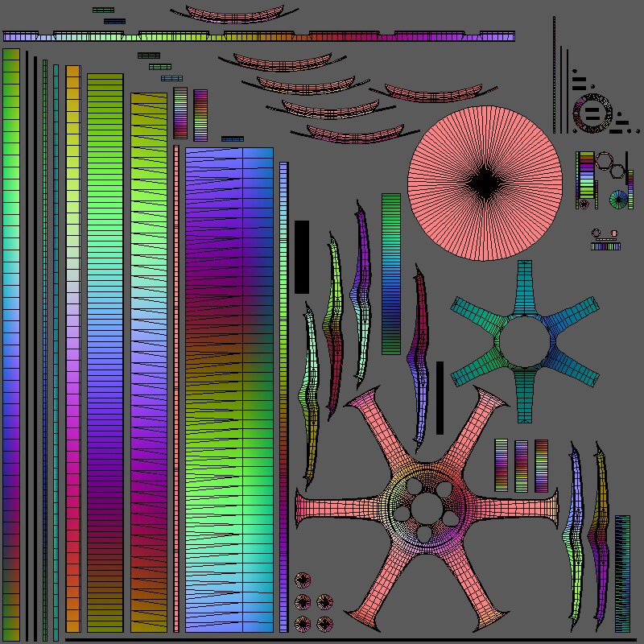
Task: Click the large rainbow gradient rectangle
Action: pyautogui.click(x=229, y=386)
